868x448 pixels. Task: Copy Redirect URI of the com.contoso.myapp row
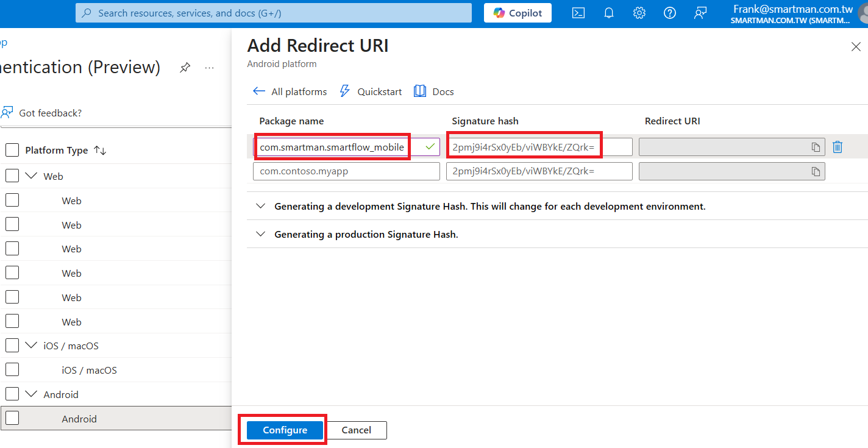(816, 172)
